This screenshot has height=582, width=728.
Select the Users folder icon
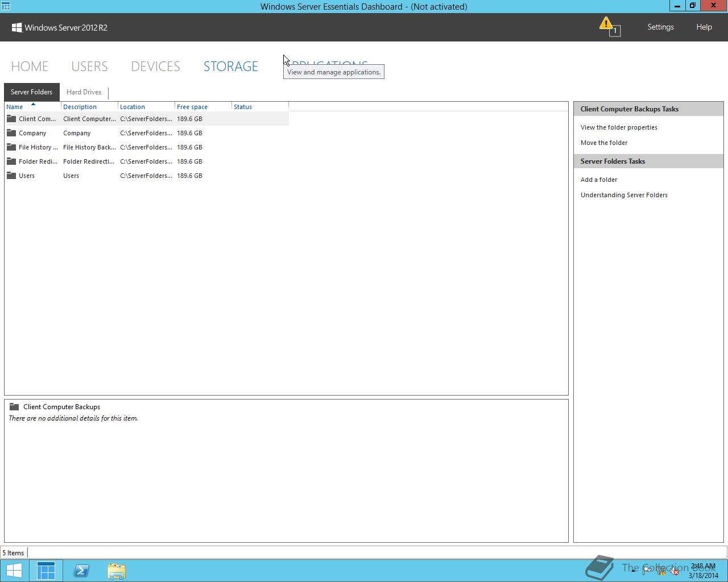click(x=11, y=176)
